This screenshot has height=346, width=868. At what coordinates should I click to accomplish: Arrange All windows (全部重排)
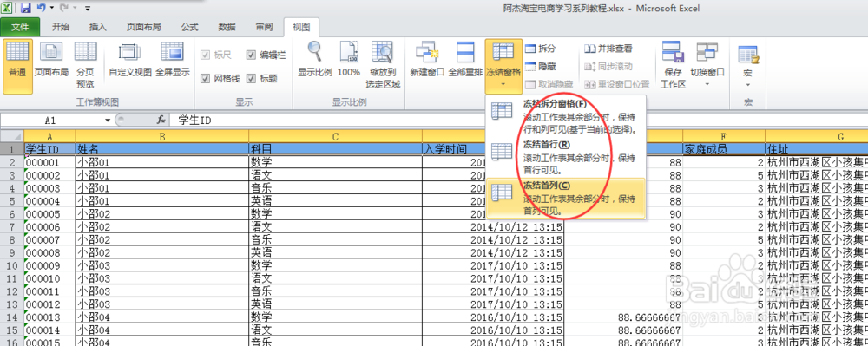coord(465,60)
